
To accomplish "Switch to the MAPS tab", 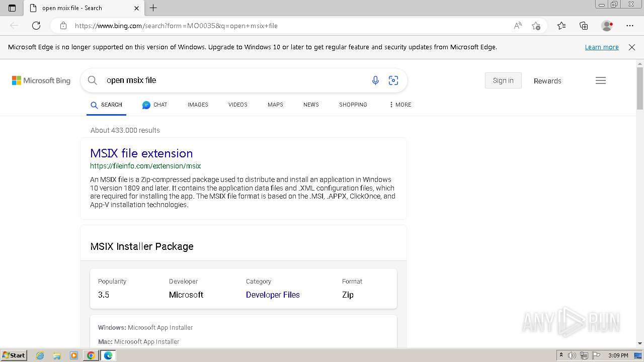I will pos(275,105).
